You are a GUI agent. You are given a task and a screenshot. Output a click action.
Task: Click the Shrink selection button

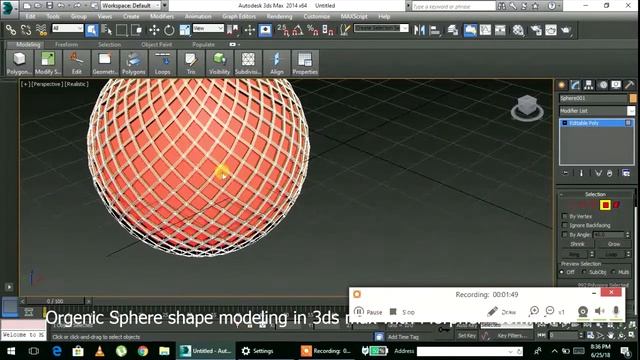[x=577, y=244]
